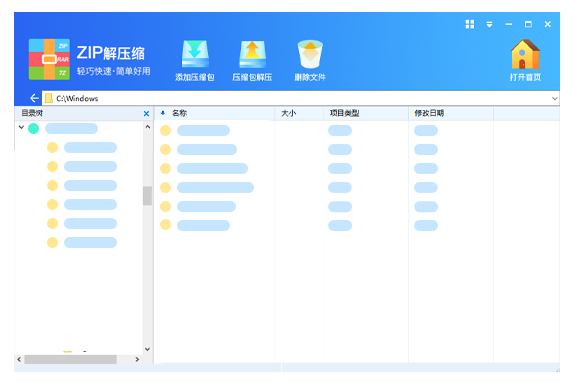The image size is (574, 390).
Task: Click the tree scroll down arrow
Action: pos(148,349)
